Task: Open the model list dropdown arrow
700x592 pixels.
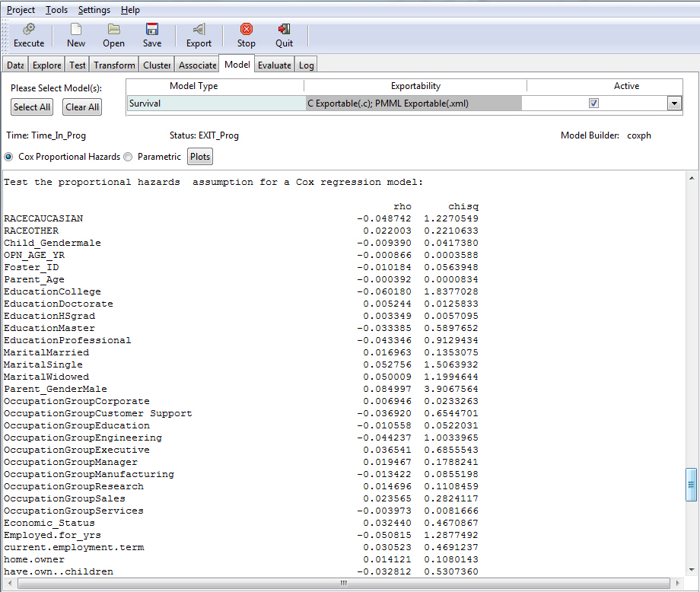Action: point(674,103)
